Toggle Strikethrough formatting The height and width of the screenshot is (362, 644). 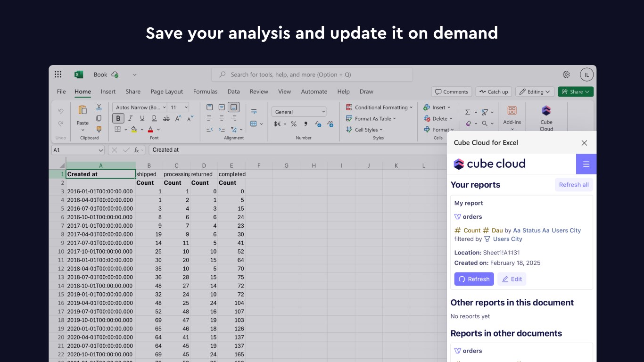(x=166, y=118)
